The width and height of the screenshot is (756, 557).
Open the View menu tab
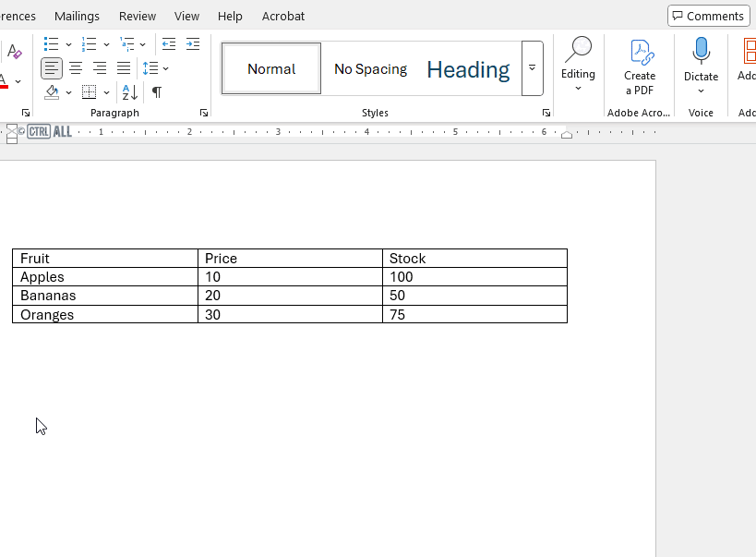[186, 16]
